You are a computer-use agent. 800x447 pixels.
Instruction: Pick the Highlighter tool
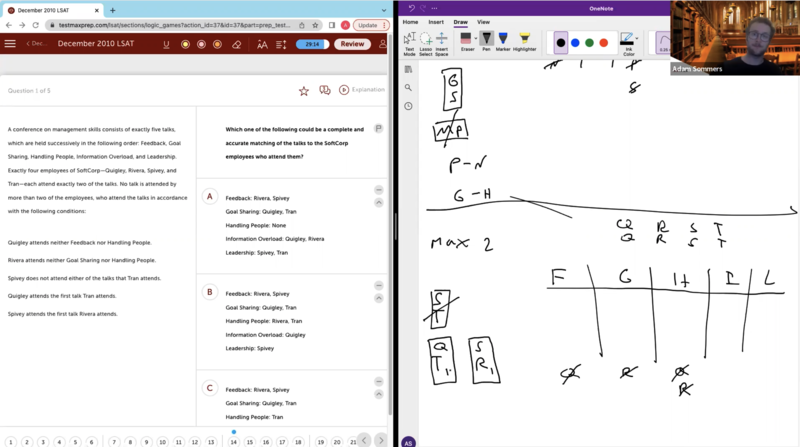[x=524, y=42]
